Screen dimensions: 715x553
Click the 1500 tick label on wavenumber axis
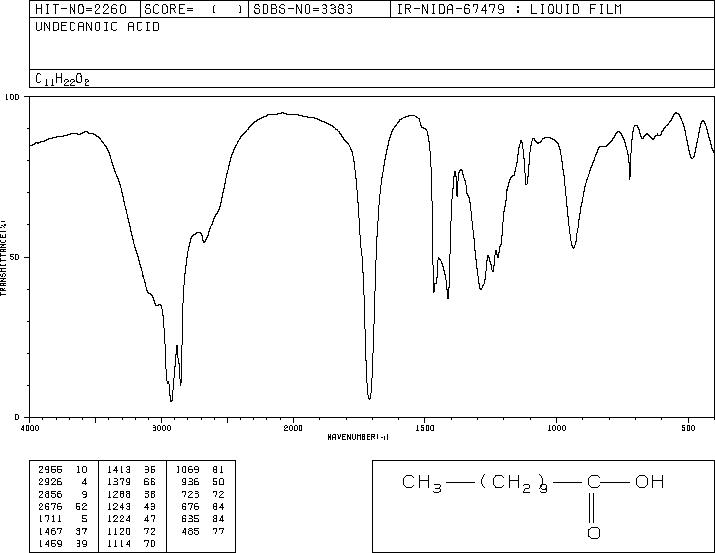pyautogui.click(x=425, y=428)
